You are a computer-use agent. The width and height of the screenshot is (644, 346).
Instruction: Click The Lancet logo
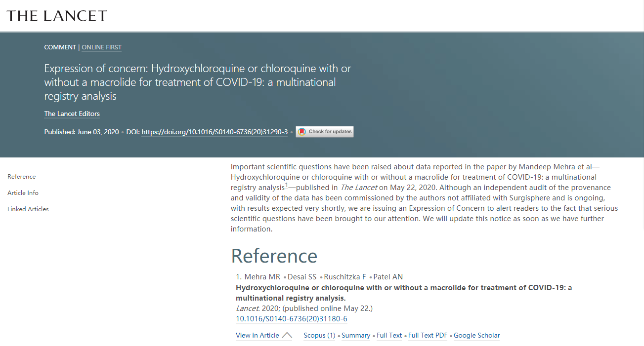[x=57, y=16]
